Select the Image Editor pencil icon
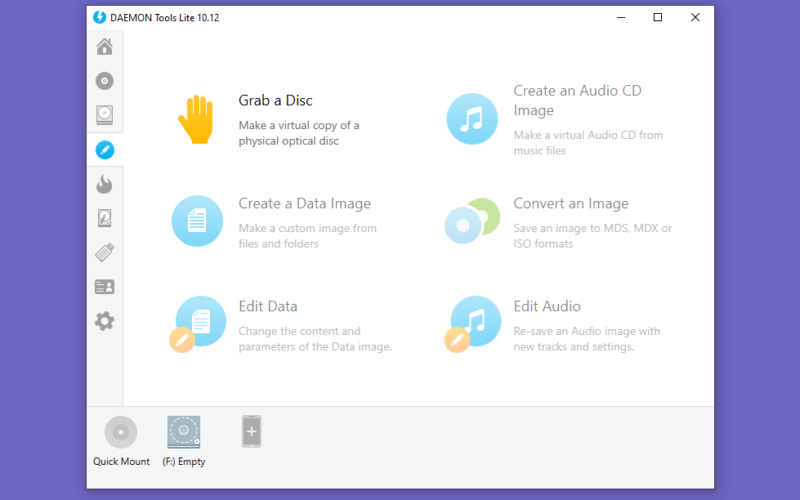The height and width of the screenshot is (500, 800). 105,150
